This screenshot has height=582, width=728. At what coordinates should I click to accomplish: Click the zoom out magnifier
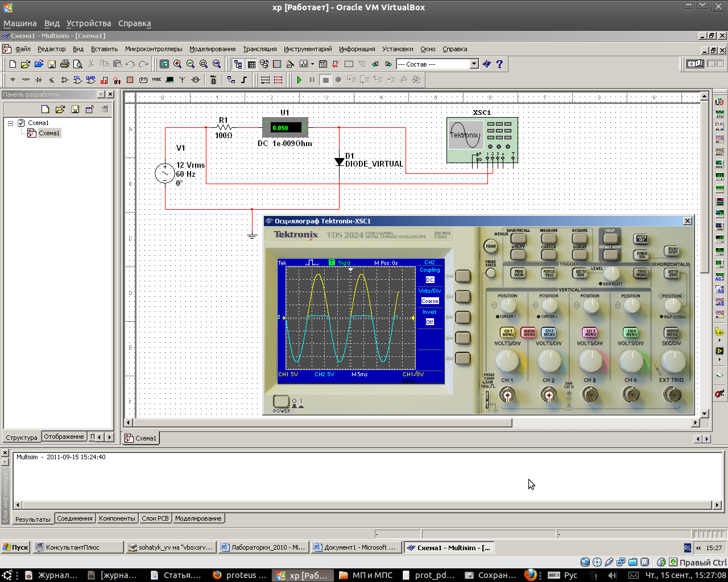point(191,64)
